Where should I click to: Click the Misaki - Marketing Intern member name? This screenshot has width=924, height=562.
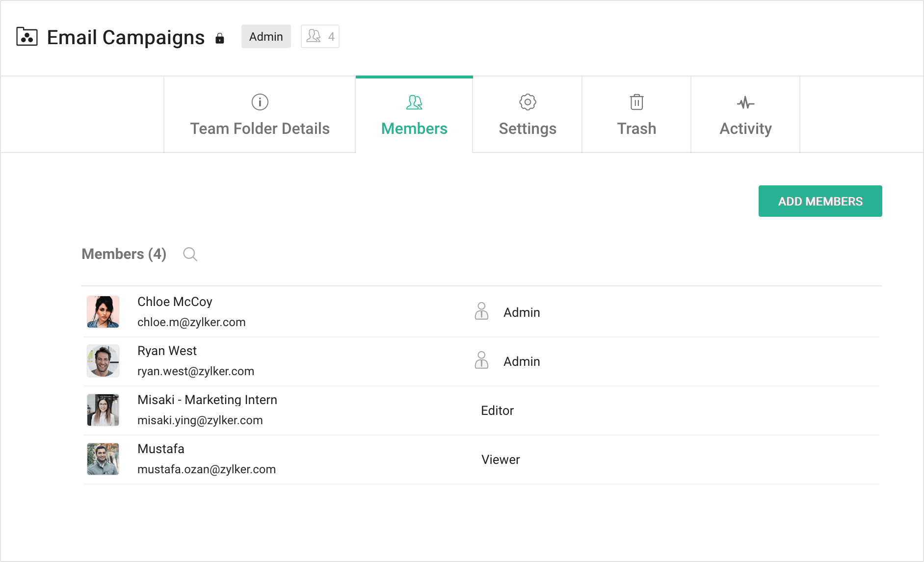click(x=207, y=400)
